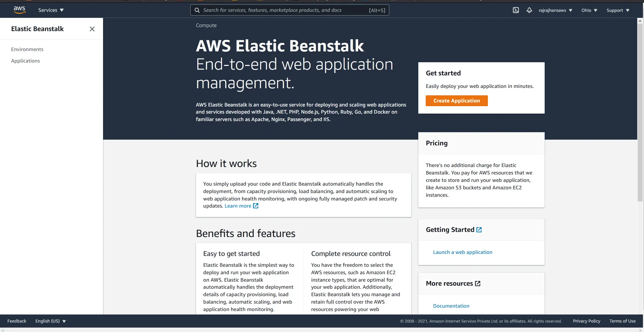Open the Documentation link
Image resolution: width=644 pixels, height=332 pixels.
pyautogui.click(x=451, y=306)
